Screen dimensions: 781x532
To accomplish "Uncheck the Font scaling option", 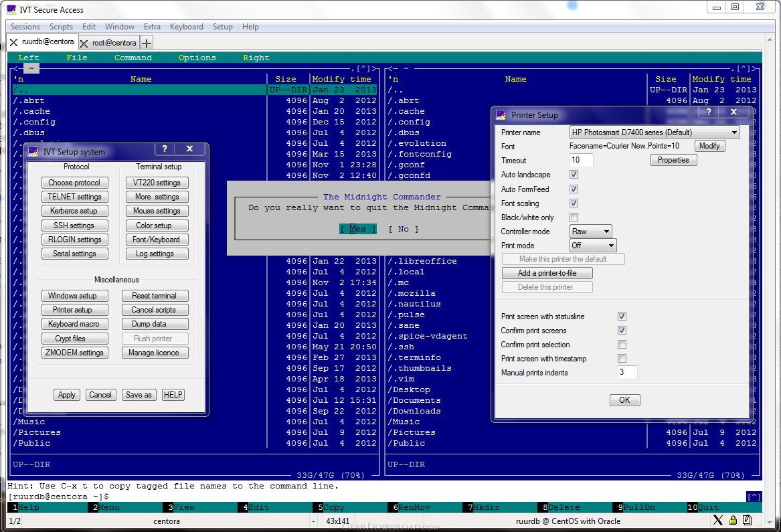I will tap(574, 203).
